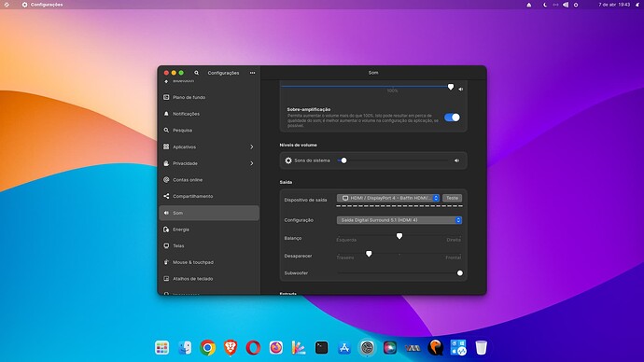
Task: Click the night mode moon icon in top bar
Action: 545,5
